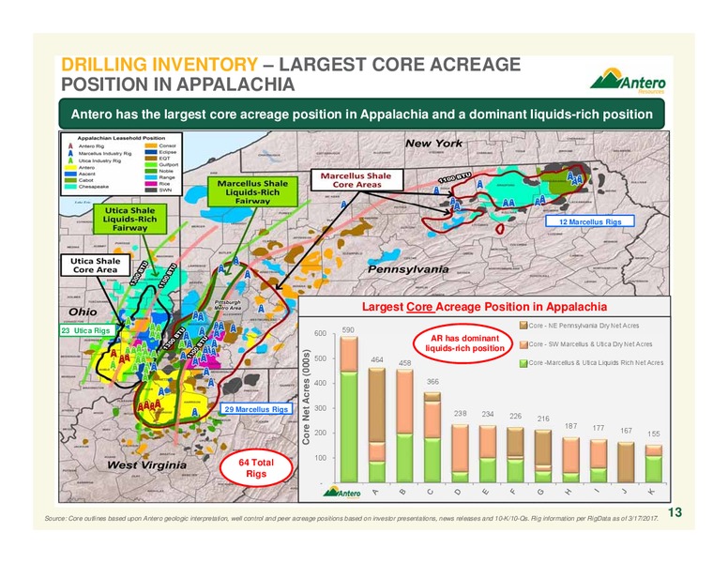
Task: Click the 600 tick label on the chart's y-axis
Action: 320,333
